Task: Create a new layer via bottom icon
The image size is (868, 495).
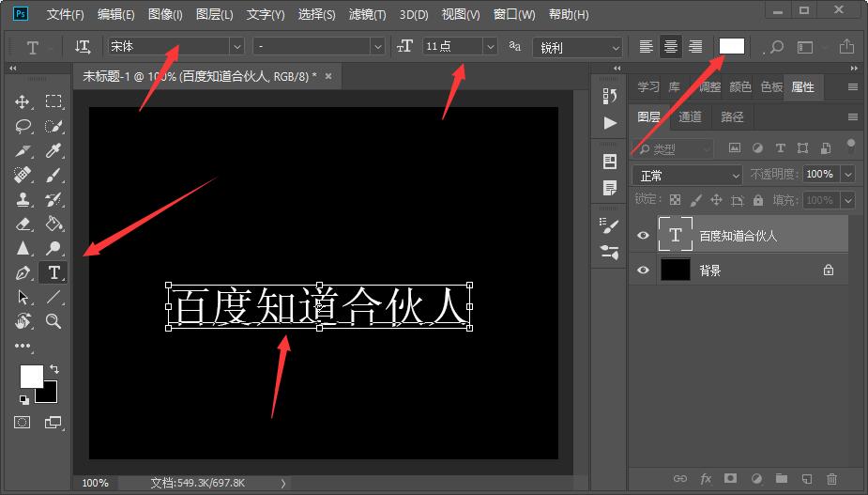Action: [807, 479]
